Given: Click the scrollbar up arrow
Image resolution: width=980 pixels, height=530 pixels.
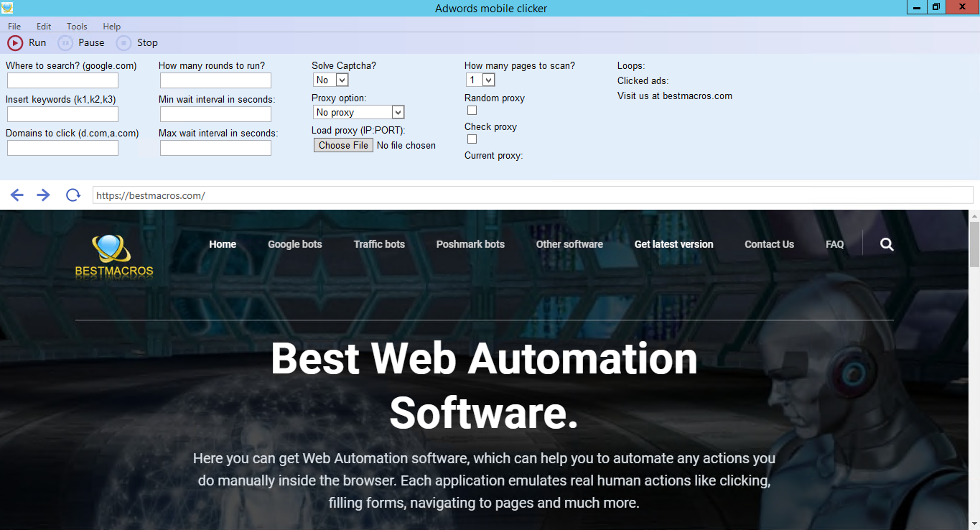Looking at the screenshot, I should pyautogui.click(x=974, y=215).
